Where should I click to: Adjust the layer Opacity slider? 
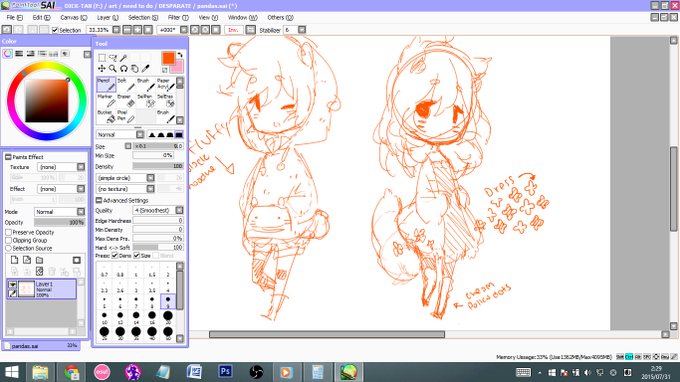(60, 222)
